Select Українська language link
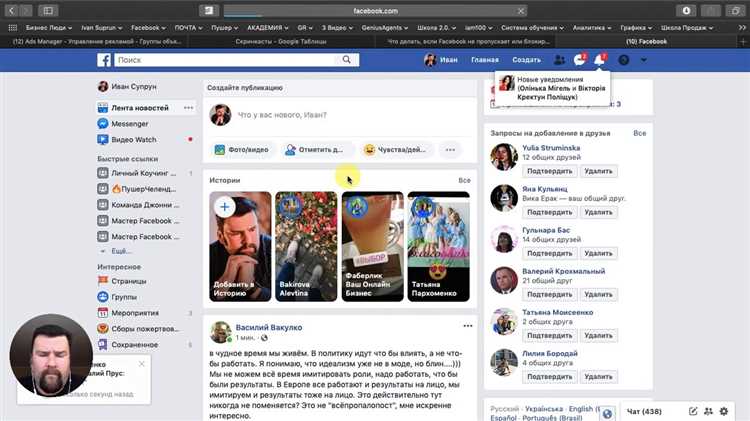750x421 pixels. 544,409
